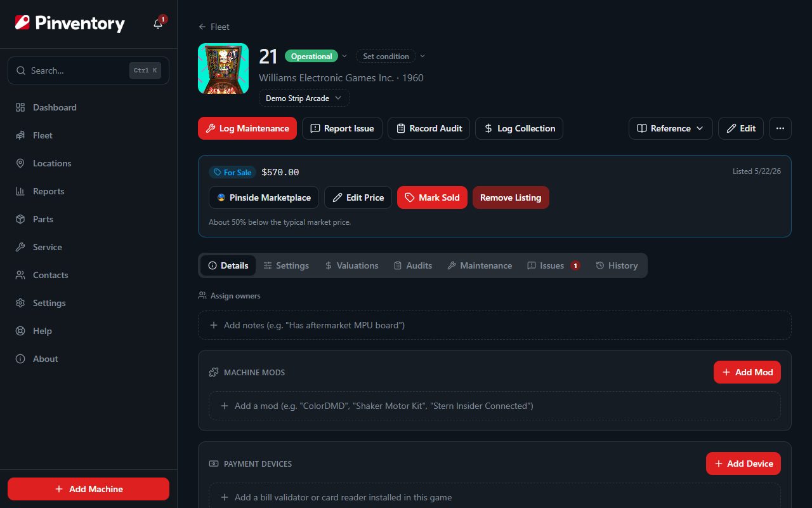Select the Details tab
Viewport: 812px width, 508px height.
[228, 265]
